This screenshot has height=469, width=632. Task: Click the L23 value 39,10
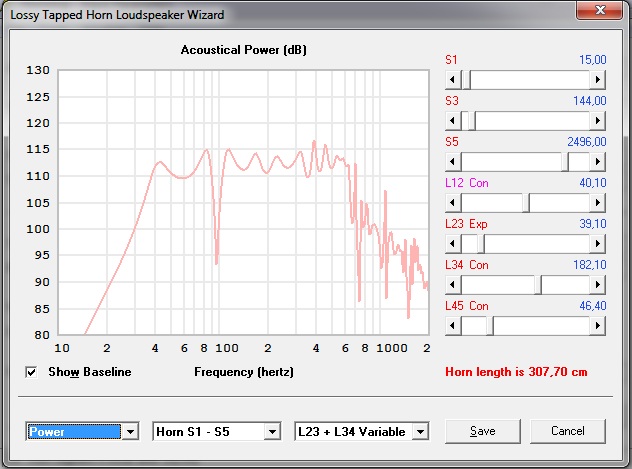592,224
